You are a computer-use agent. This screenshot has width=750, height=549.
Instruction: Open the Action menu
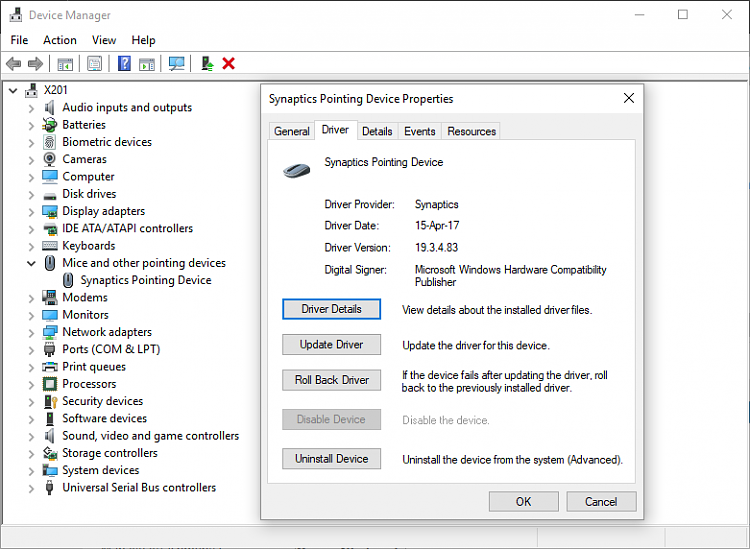pyautogui.click(x=60, y=40)
